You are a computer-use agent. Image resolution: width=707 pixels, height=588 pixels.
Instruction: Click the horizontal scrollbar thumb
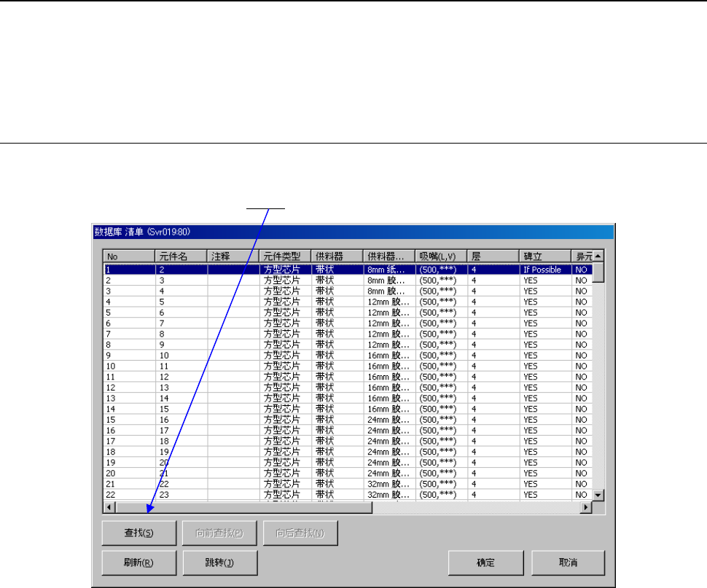[244, 507]
